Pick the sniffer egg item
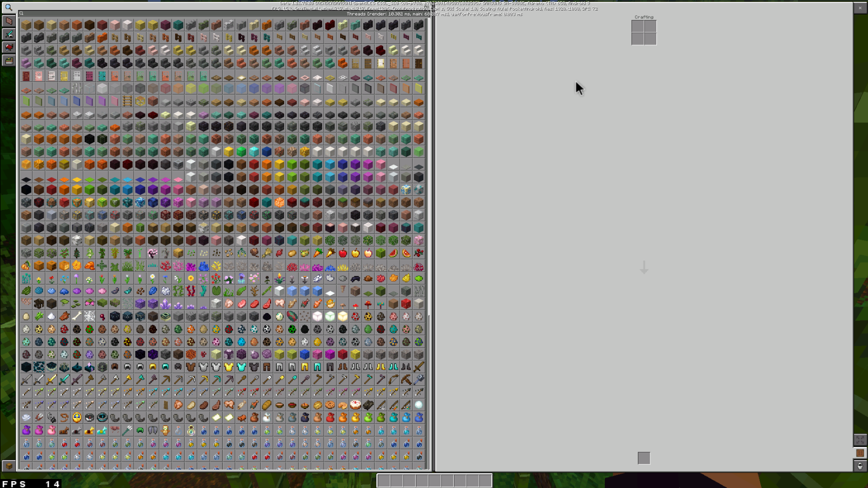 click(x=292, y=316)
